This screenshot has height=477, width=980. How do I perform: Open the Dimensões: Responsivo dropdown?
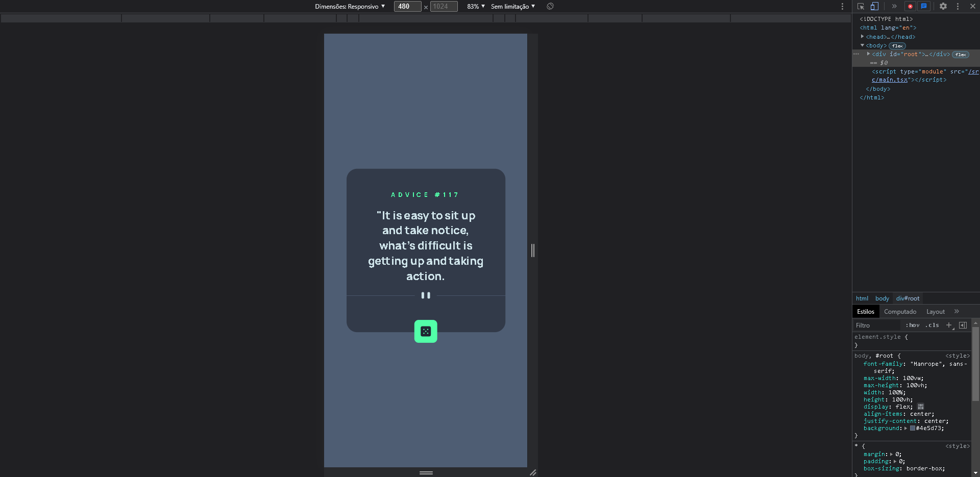[x=350, y=6]
